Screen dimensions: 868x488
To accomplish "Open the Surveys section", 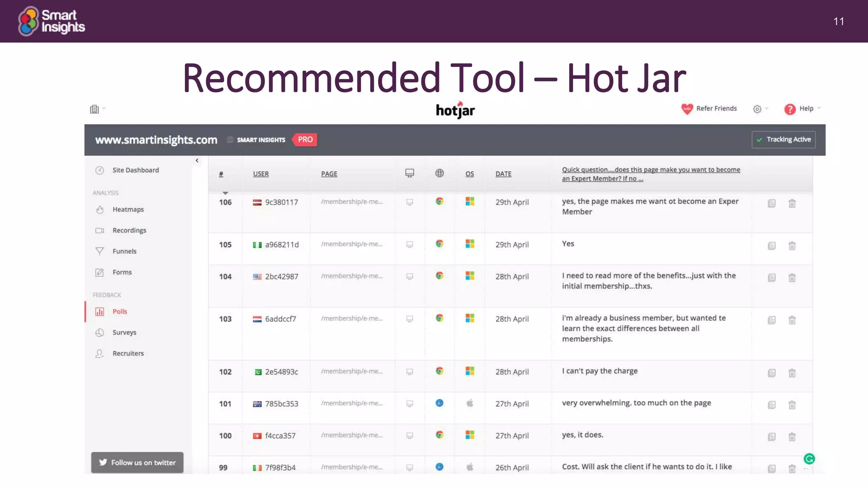I will [x=116, y=333].
